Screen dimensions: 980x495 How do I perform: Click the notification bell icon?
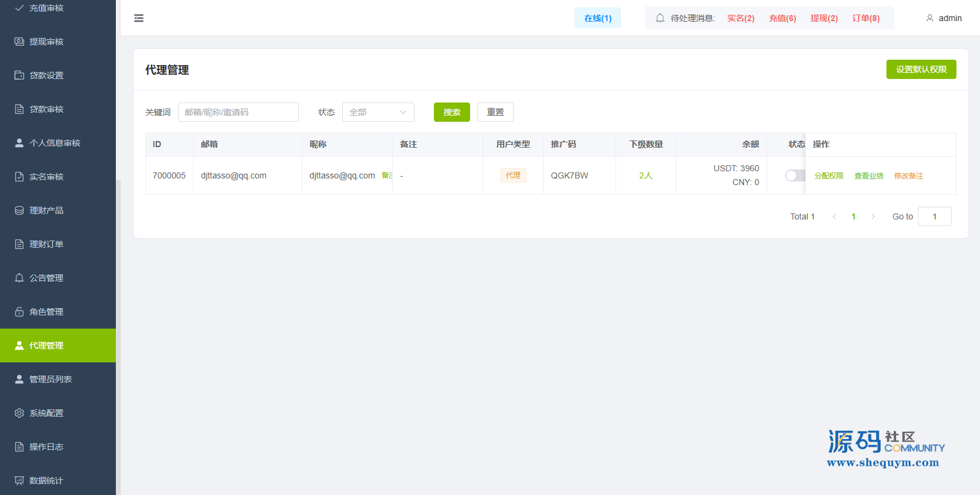(660, 18)
